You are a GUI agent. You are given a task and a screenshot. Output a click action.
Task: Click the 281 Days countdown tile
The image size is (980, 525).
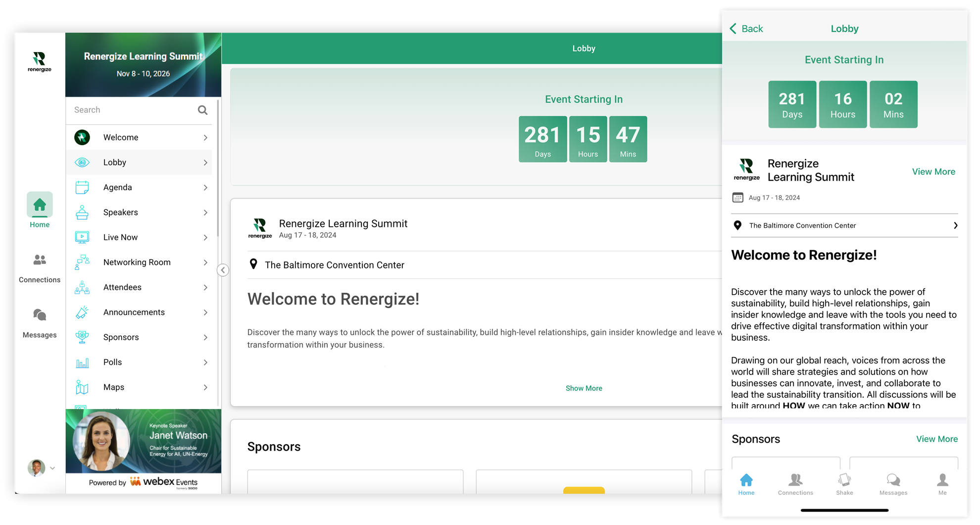(x=542, y=139)
